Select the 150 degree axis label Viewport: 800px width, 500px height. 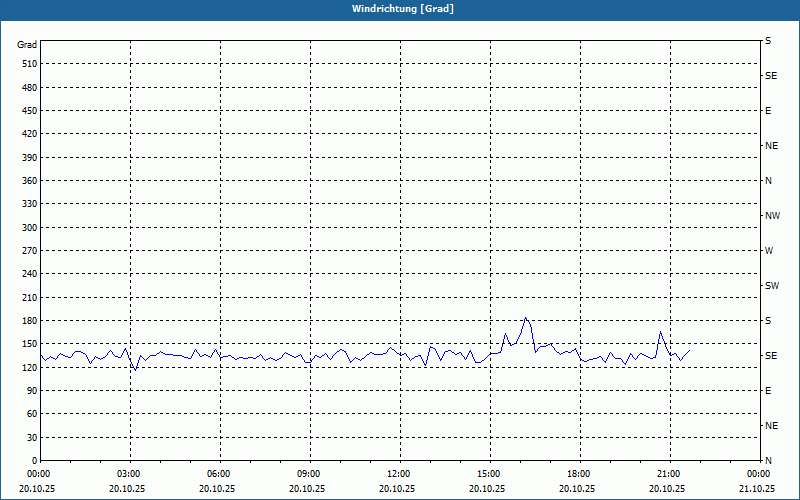pyautogui.click(x=30, y=344)
